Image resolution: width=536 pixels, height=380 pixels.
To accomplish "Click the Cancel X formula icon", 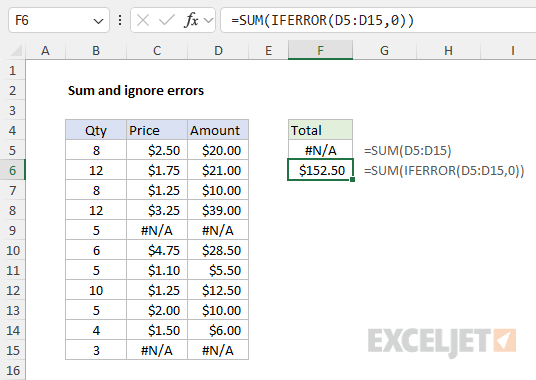I will (143, 21).
